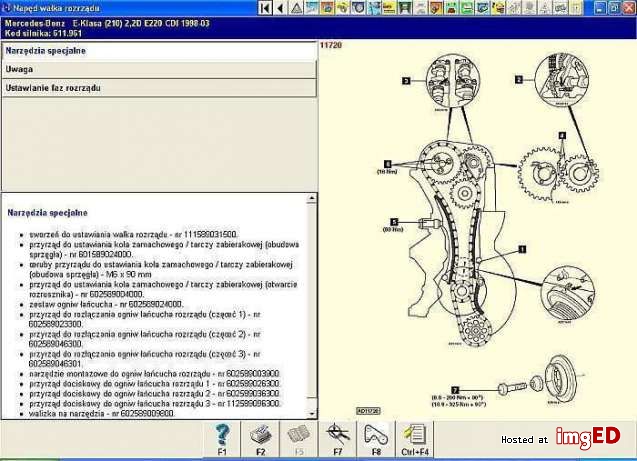
Task: Click the black back arrow toolbar icon
Action: pyautogui.click(x=280, y=8)
